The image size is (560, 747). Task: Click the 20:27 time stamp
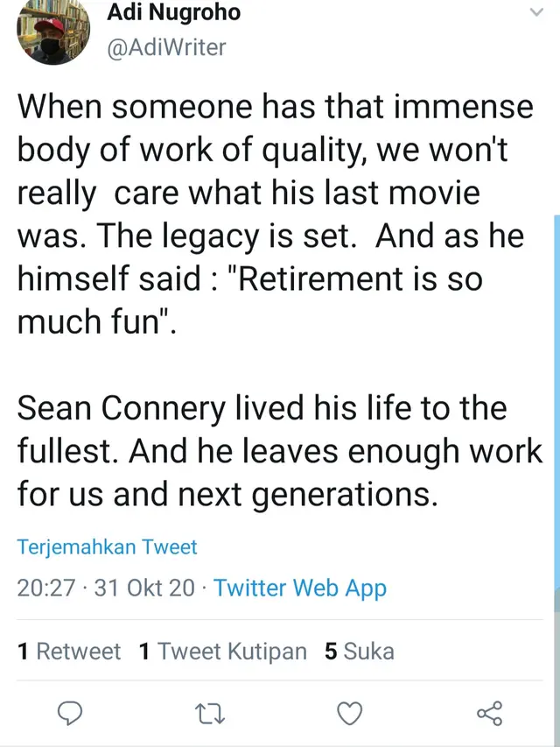click(46, 588)
